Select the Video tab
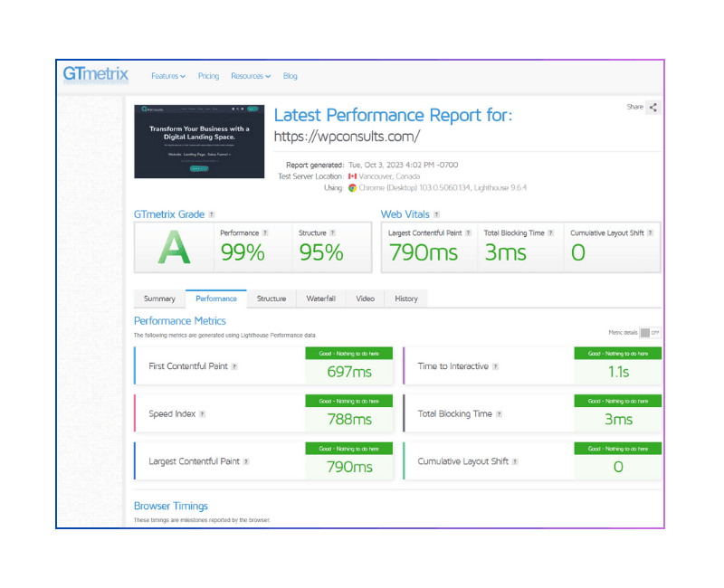The height and width of the screenshot is (588, 724). point(365,299)
